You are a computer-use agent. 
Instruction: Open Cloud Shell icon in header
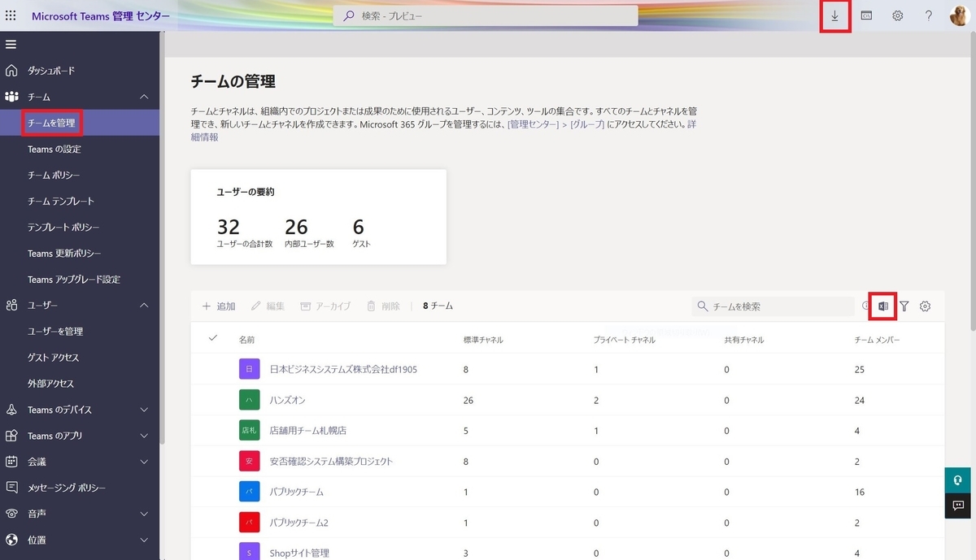[x=866, y=15]
